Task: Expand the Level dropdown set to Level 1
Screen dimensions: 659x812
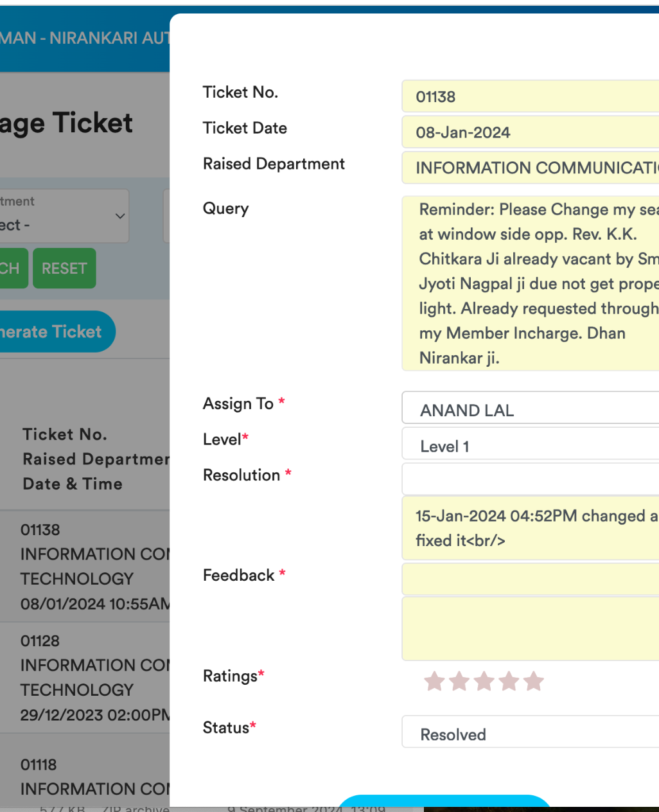Action: pyautogui.click(x=530, y=445)
